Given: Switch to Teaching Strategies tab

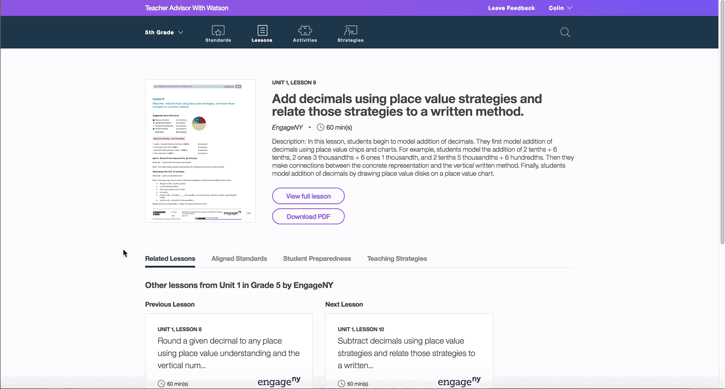Looking at the screenshot, I should [x=397, y=259].
